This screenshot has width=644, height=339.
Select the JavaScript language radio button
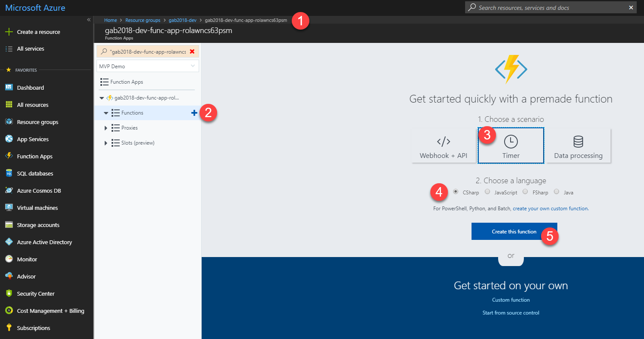(487, 192)
